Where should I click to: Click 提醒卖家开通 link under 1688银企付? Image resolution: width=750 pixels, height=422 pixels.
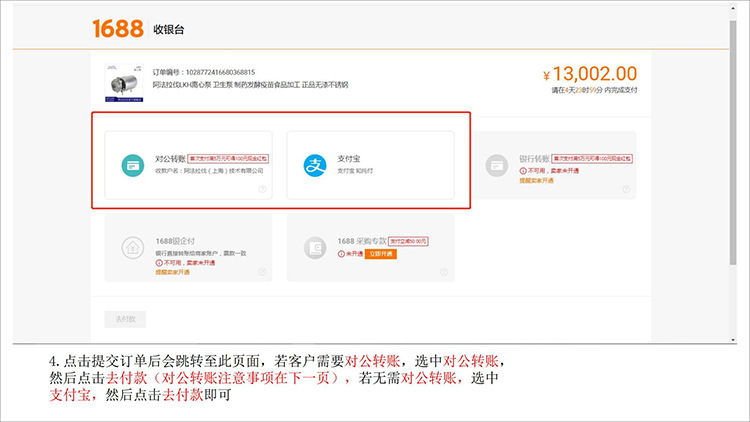172,272
